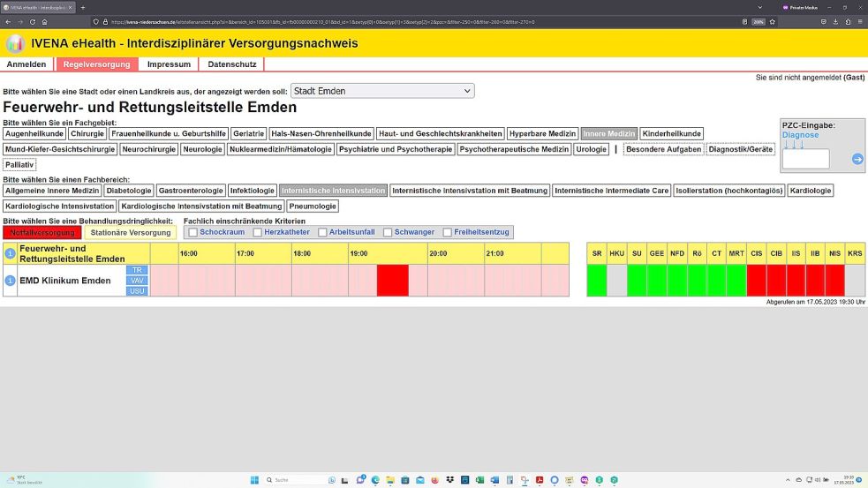Open Adobe Acrobat from the taskbar
The image size is (868, 488).
pyautogui.click(x=540, y=480)
